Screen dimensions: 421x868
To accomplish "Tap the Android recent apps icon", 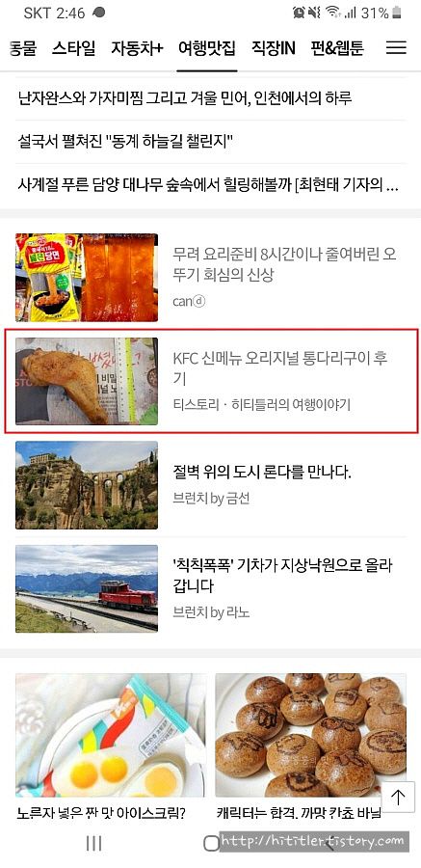I will [x=94, y=843].
